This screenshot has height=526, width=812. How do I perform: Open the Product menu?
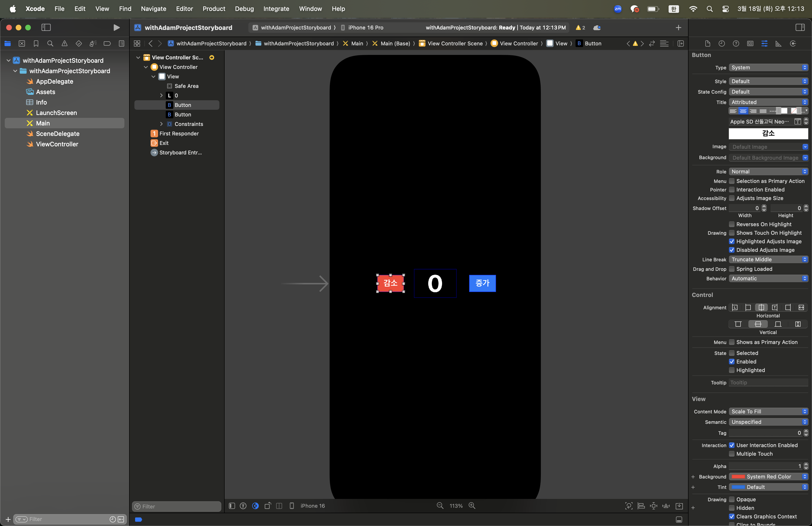[214, 9]
